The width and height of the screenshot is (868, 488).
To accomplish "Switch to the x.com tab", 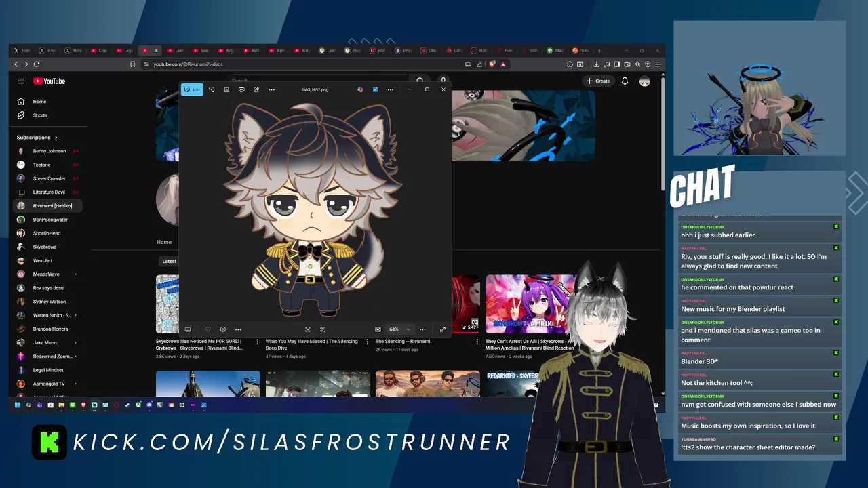I will 46,51.
